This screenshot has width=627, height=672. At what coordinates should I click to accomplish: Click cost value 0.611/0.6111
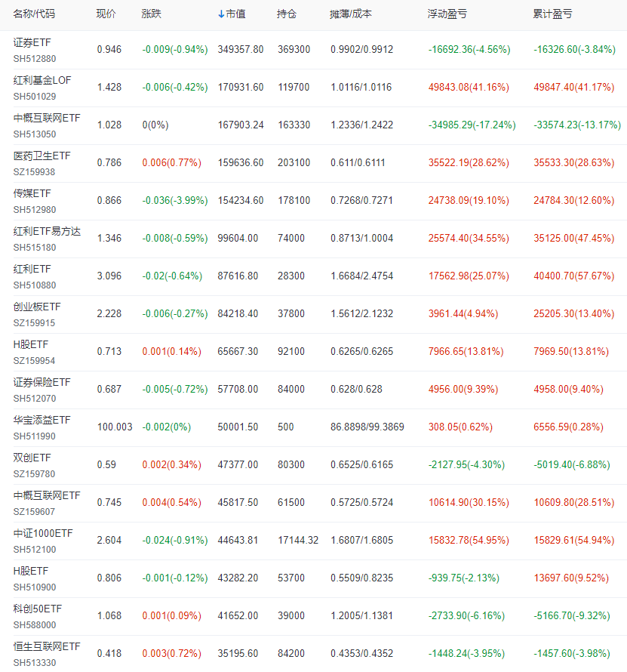[358, 162]
